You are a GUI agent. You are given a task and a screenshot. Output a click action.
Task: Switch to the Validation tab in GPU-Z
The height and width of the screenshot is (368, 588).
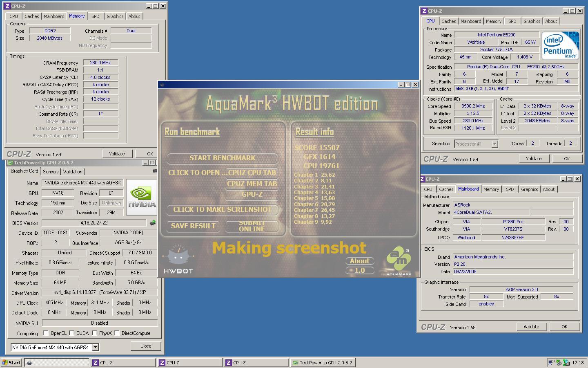73,172
